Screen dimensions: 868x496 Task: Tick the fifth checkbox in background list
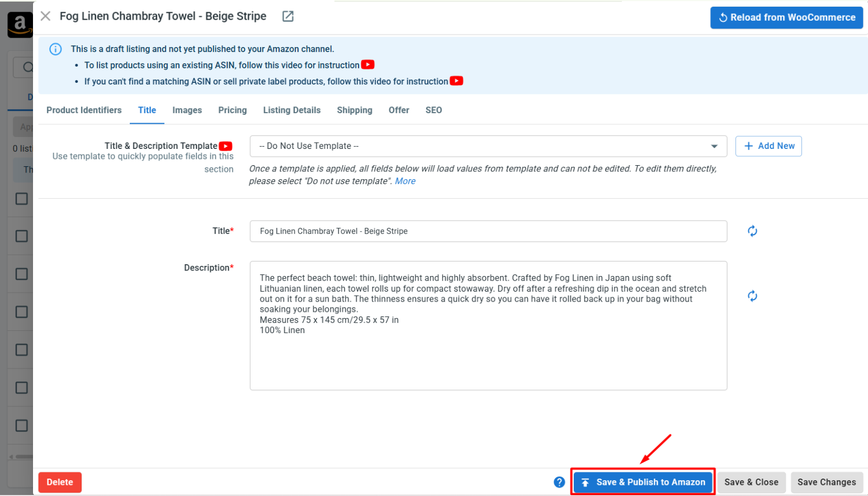(x=22, y=350)
